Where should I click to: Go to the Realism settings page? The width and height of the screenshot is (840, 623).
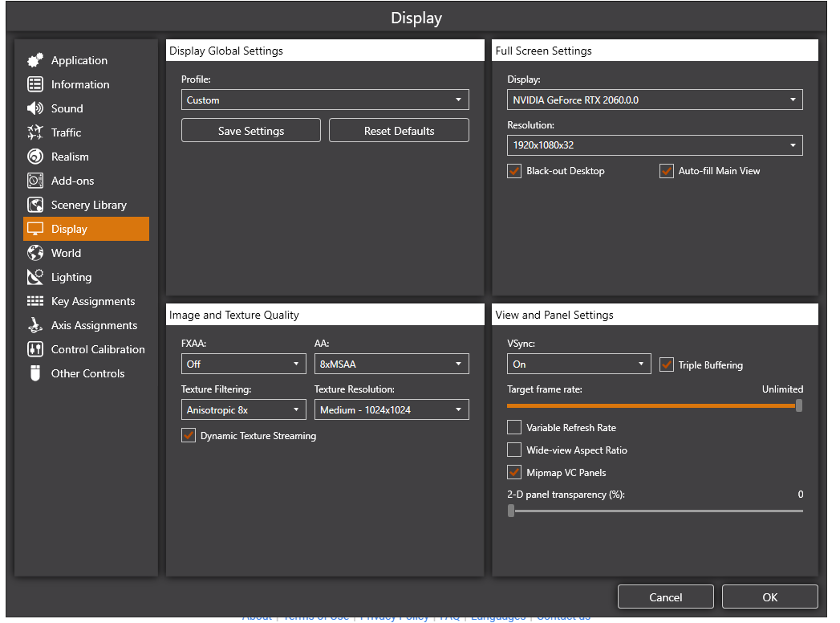87,157
